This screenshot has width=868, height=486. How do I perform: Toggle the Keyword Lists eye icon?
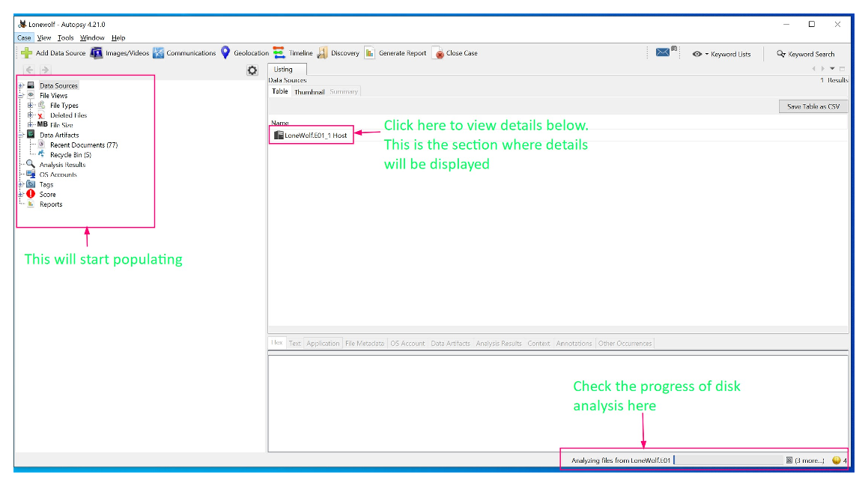pos(697,54)
